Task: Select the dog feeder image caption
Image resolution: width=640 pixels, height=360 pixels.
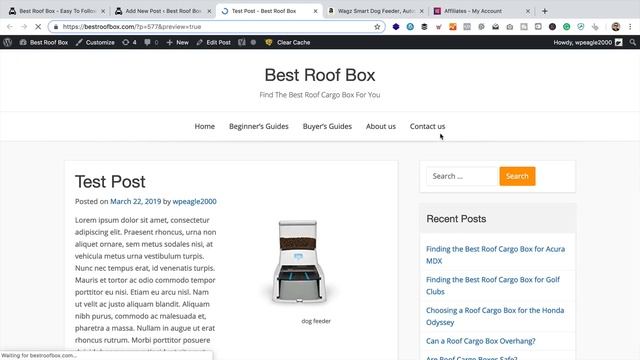Action: pos(316,321)
